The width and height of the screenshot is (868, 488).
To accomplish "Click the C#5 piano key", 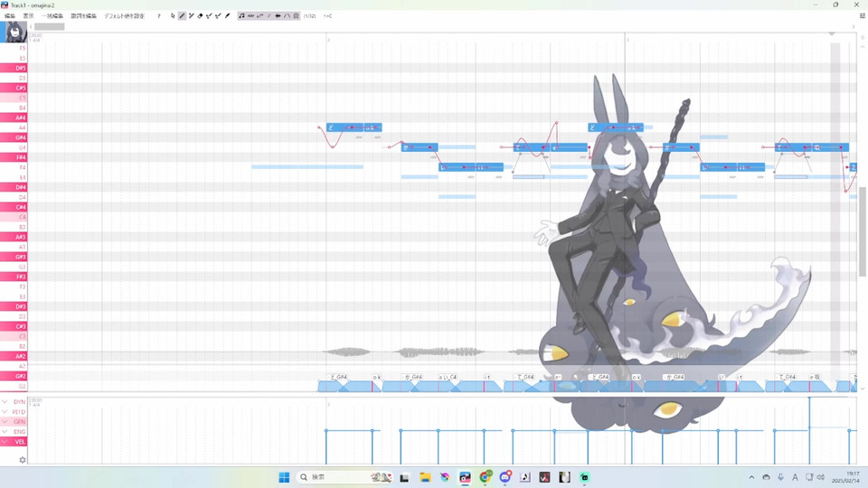I will 14,88.
